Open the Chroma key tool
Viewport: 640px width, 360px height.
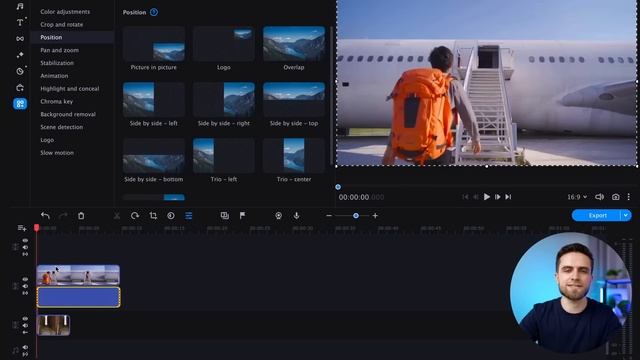[x=57, y=101]
